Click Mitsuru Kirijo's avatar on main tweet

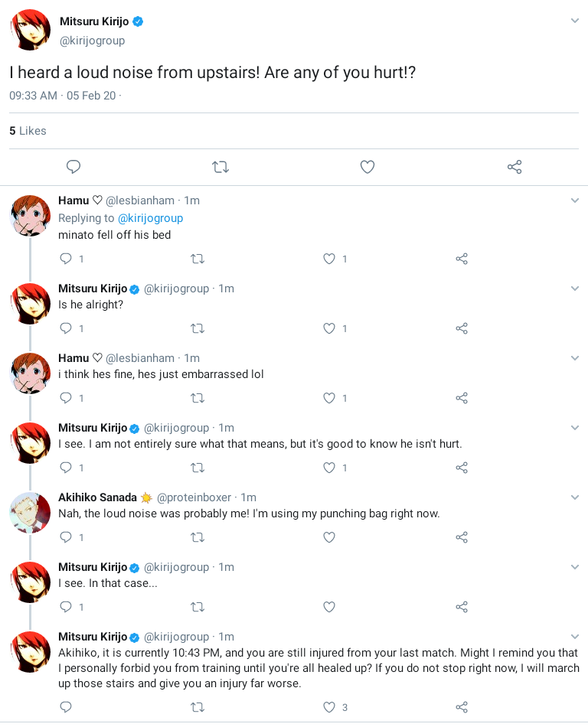(30, 31)
